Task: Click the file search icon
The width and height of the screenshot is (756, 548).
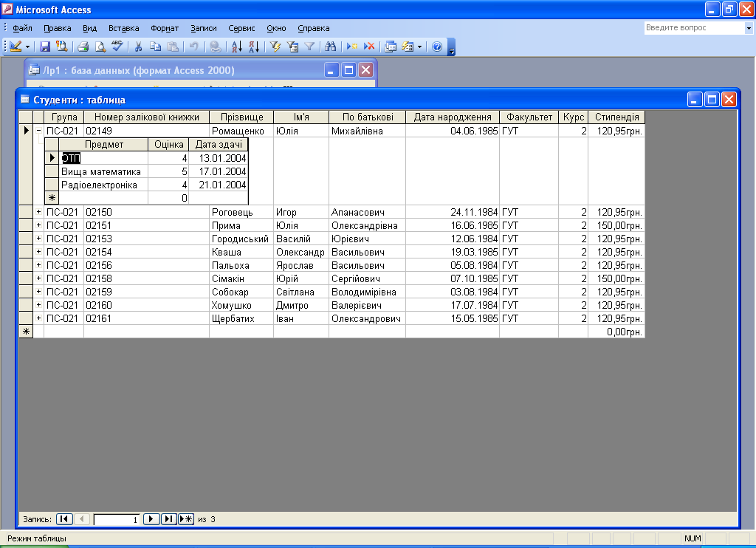Action: click(62, 47)
